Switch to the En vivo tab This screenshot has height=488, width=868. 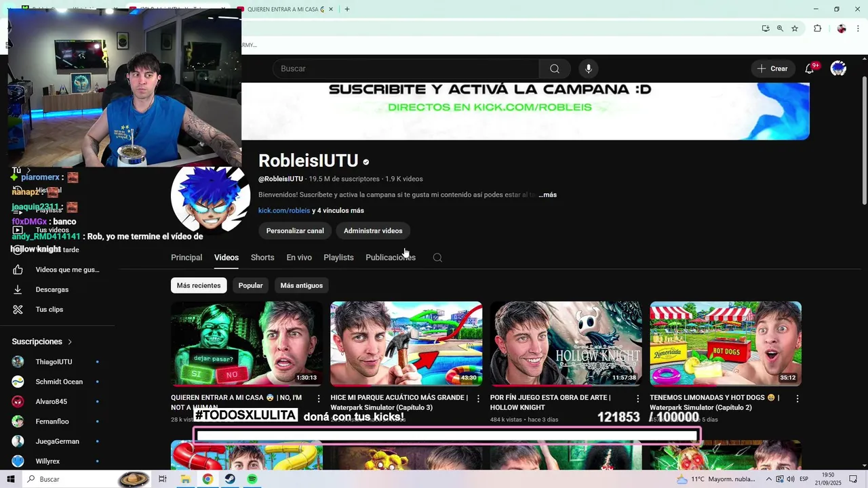tap(299, 258)
